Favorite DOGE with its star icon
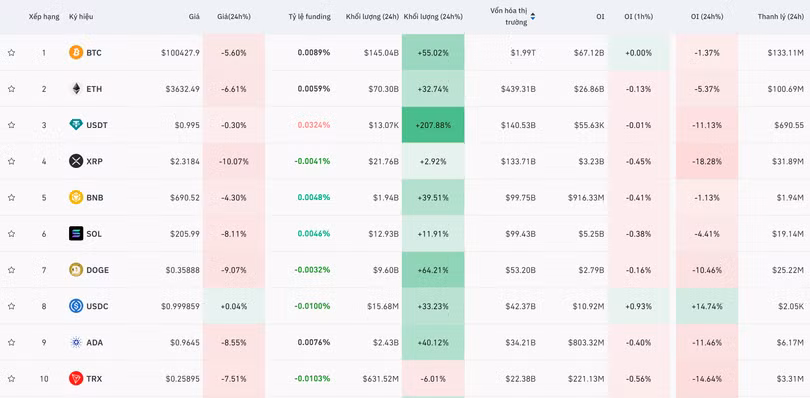The image size is (810, 398). [x=11, y=269]
